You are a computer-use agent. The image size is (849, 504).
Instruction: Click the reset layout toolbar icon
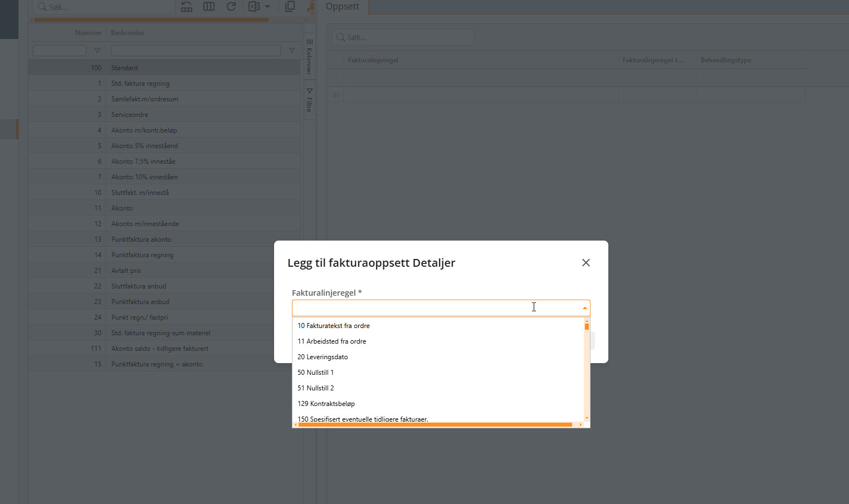[187, 7]
